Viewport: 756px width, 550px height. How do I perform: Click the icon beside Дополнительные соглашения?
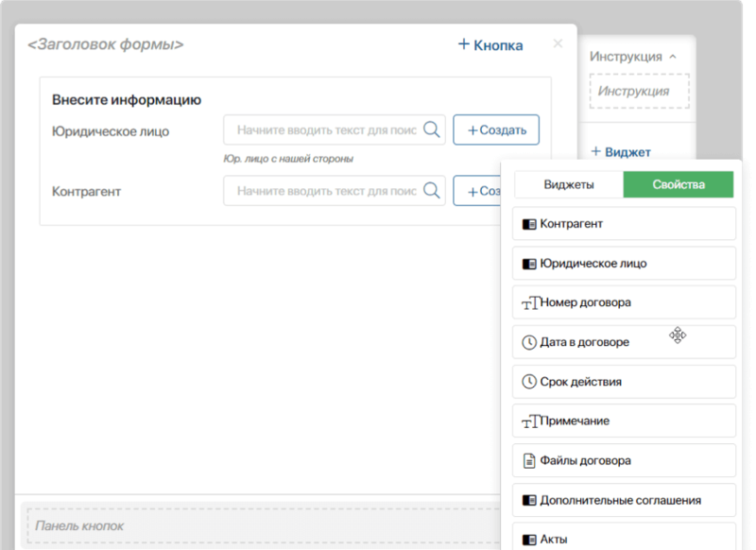click(x=529, y=500)
